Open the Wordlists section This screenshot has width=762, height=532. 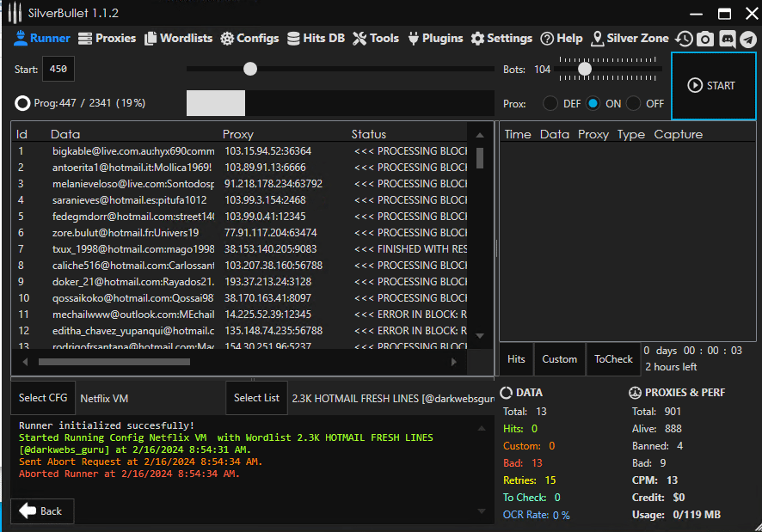click(x=179, y=38)
